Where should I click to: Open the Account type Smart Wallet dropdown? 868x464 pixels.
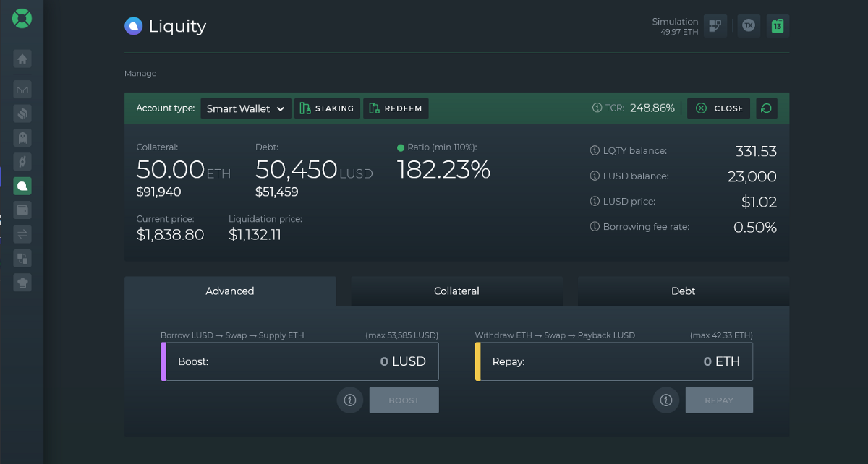click(x=246, y=108)
